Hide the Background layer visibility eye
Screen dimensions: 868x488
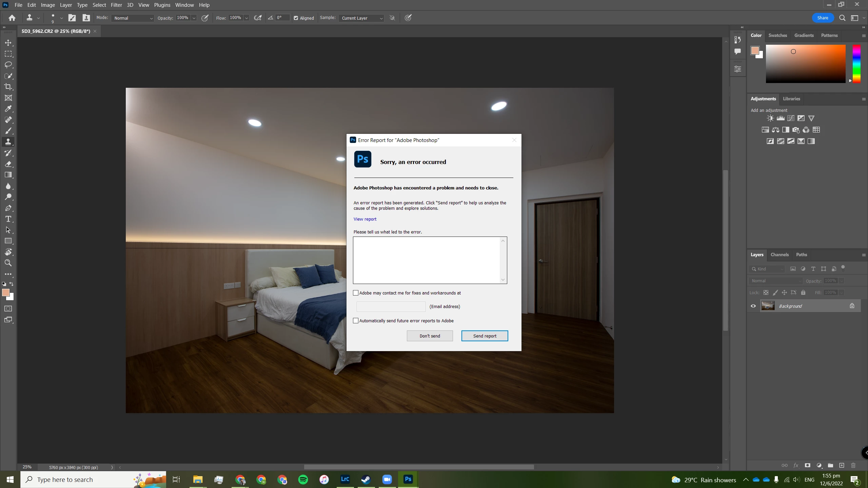(753, 306)
